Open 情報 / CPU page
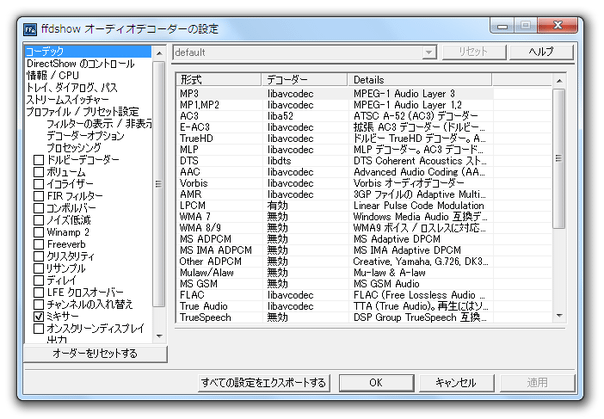604x419 pixels. (x=52, y=75)
